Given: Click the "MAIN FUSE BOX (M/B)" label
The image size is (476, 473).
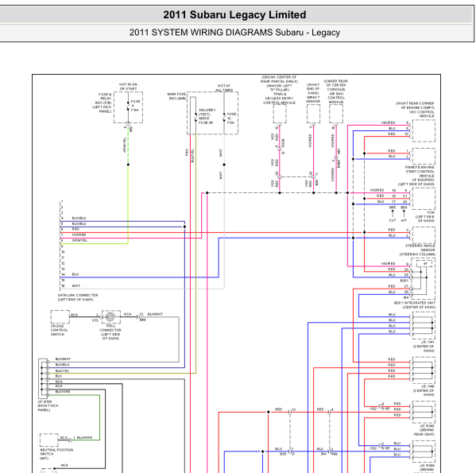Looking at the screenshot, I should [176, 96].
